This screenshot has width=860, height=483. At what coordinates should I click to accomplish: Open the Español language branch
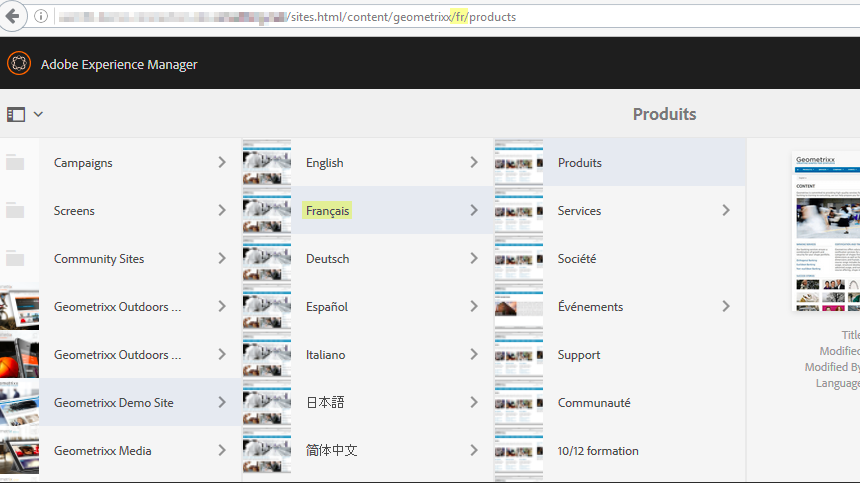point(327,306)
